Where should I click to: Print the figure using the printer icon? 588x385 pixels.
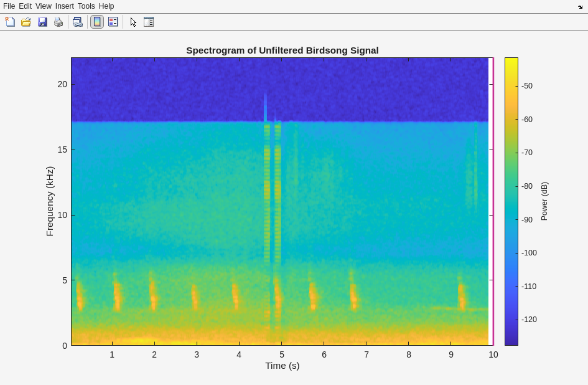[x=58, y=22]
